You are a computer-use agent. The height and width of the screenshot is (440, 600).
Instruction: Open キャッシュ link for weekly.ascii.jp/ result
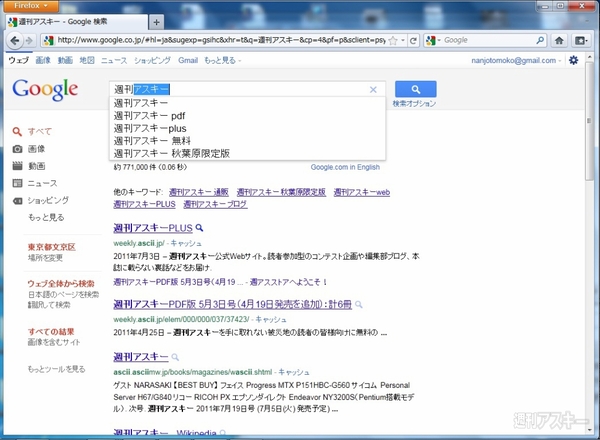click(x=186, y=243)
